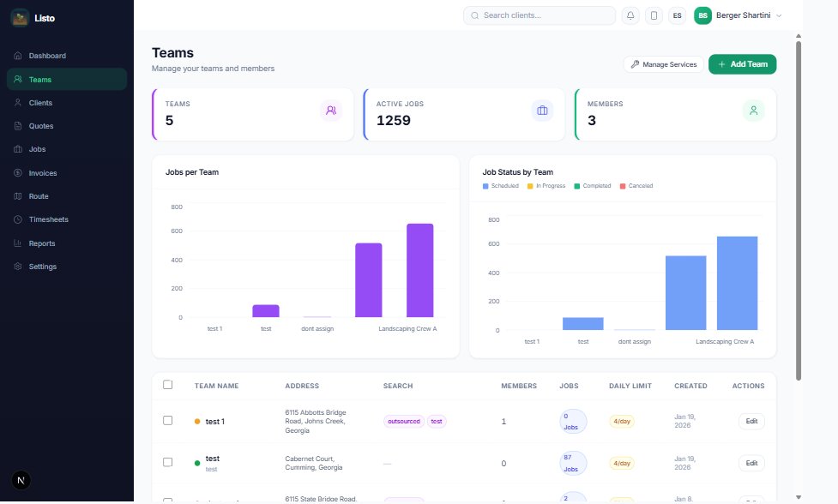Expand the Berger Shartini account menu chevron
This screenshot has width=838, height=504.
[x=779, y=15]
